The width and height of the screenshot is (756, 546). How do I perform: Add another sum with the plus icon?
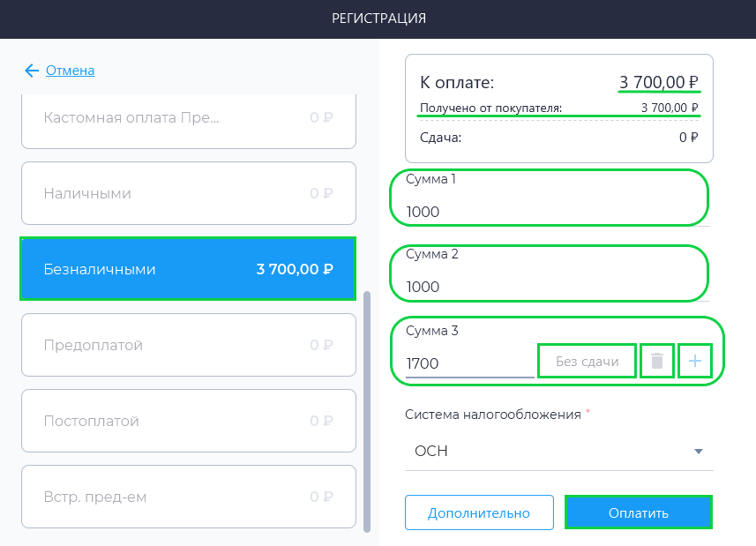695,361
